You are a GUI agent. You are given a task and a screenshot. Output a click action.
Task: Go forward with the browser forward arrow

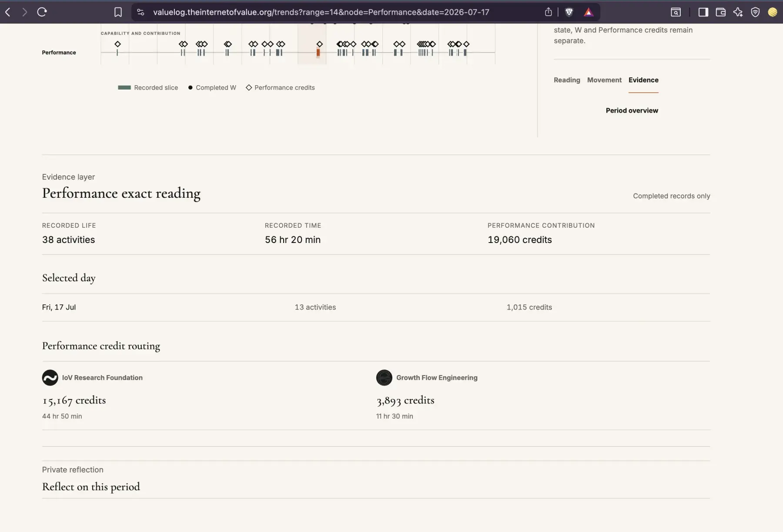(24, 12)
